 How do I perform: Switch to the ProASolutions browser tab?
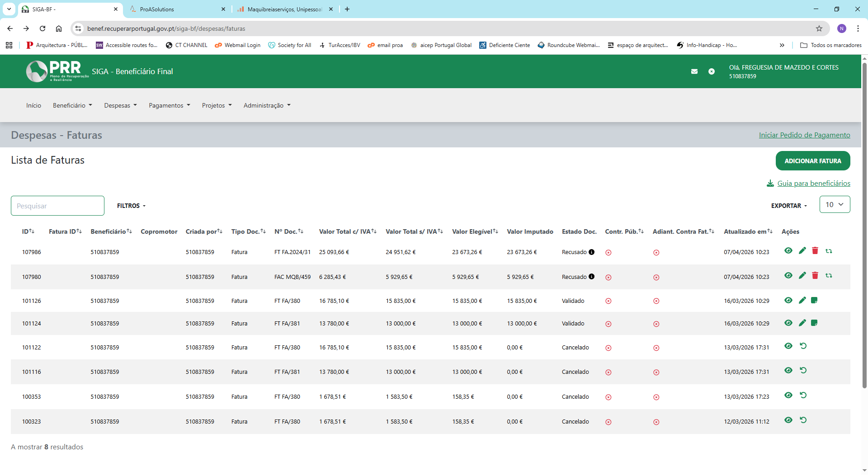click(177, 9)
